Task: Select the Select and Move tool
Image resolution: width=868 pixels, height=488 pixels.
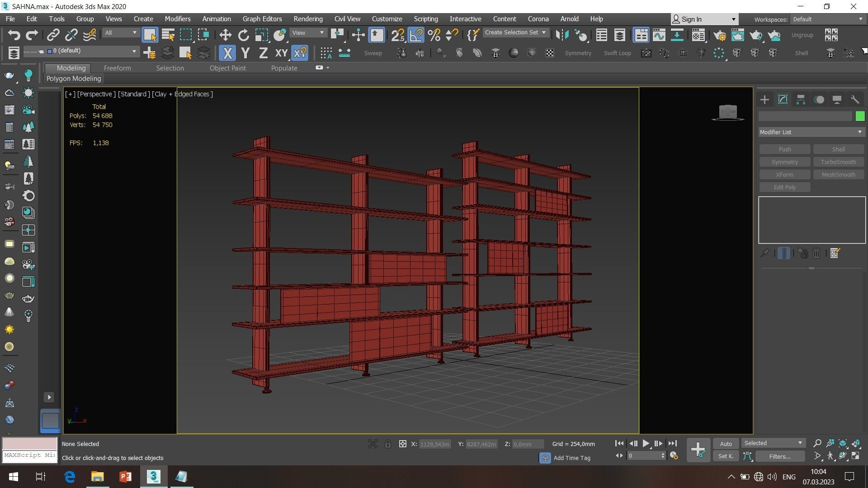Action: (225, 35)
